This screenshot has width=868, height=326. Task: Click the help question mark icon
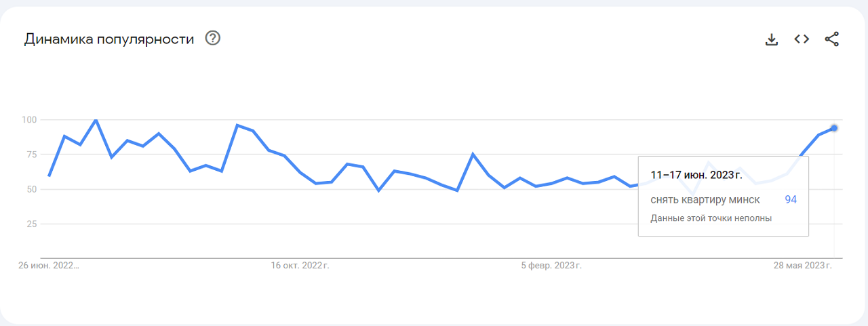(x=213, y=39)
